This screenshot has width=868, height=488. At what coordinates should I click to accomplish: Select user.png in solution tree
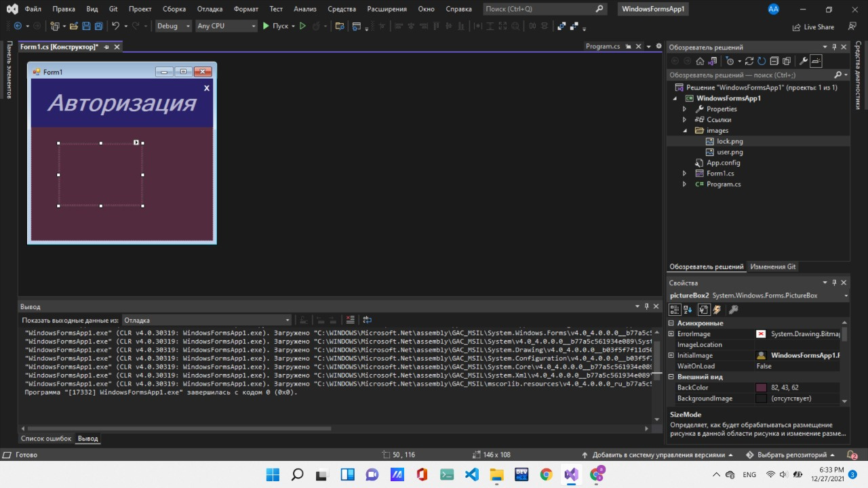coord(730,152)
